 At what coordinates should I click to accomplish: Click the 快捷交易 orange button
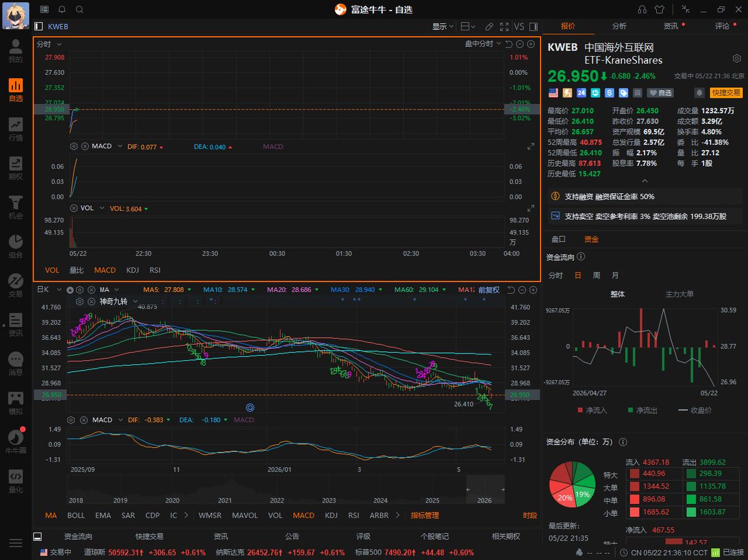pos(727,93)
